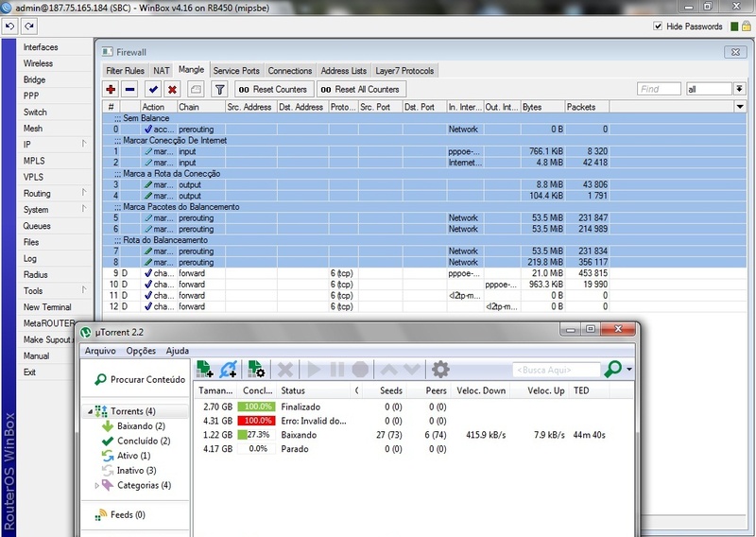Select Concluído (2) category
The image size is (756, 537).
click(144, 441)
